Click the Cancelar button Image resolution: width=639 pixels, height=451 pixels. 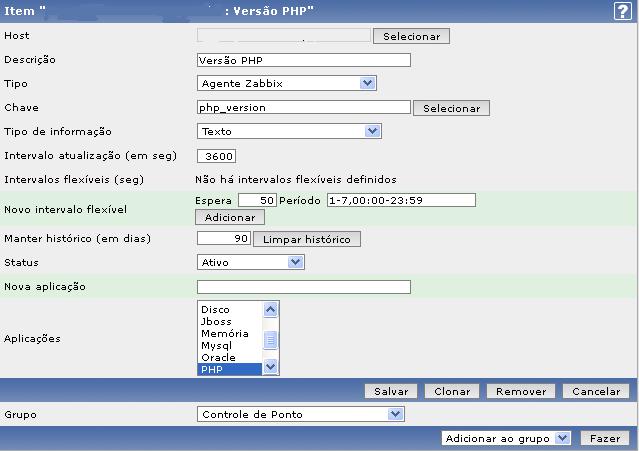point(596,392)
